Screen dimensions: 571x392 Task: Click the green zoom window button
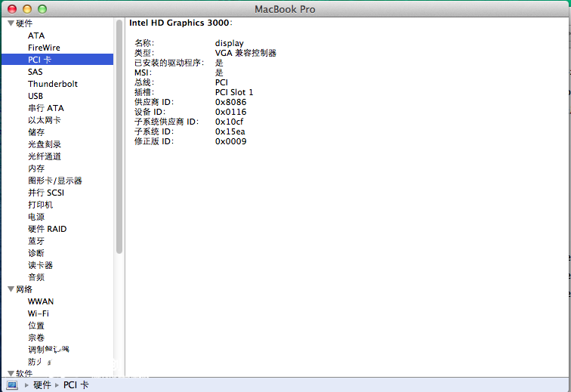click(x=42, y=9)
